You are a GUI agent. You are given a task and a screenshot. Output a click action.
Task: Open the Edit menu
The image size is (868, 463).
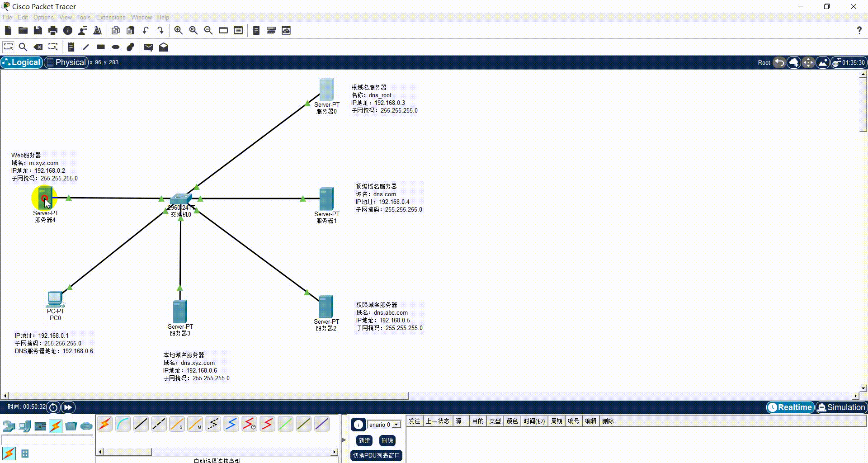[23, 17]
